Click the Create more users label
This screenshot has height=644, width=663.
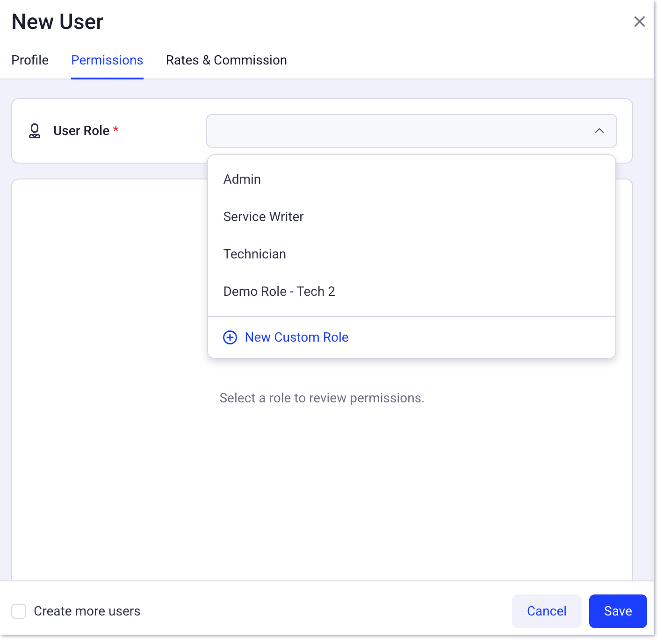(87, 611)
